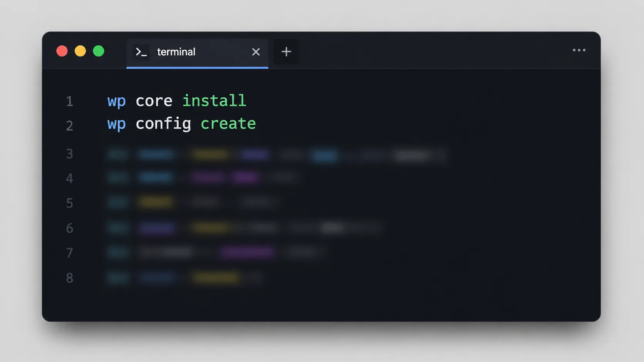Click line number 6
644x362 pixels.
pyautogui.click(x=69, y=228)
